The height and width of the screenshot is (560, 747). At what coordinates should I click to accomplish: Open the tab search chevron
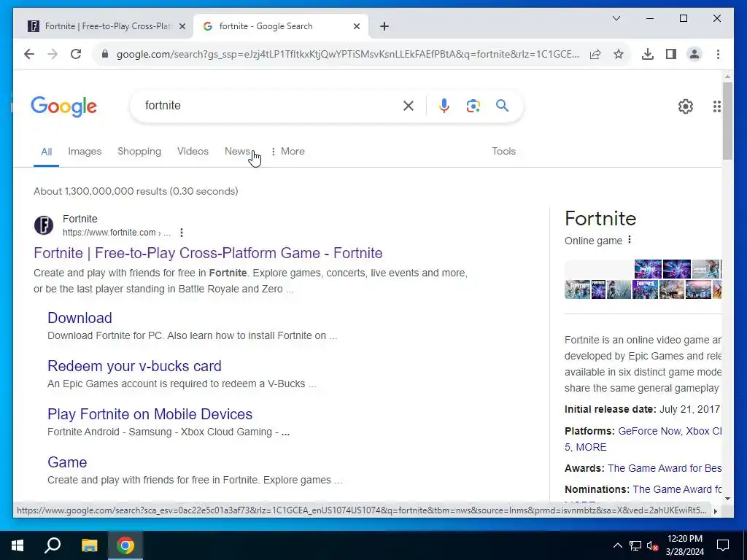pyautogui.click(x=616, y=18)
